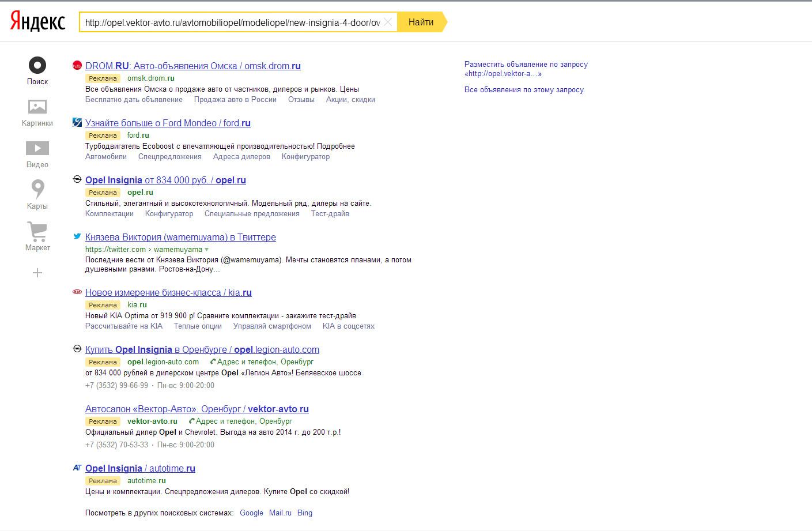Open Opel Insignia / autotime.ru result
The width and height of the screenshot is (812, 531).
click(140, 468)
